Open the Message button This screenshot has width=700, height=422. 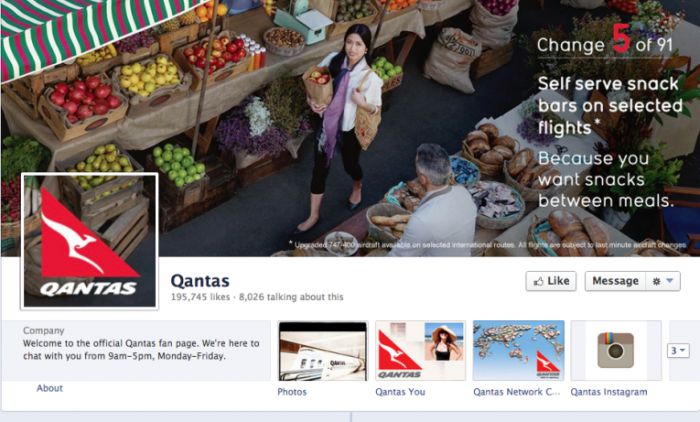[x=615, y=281]
